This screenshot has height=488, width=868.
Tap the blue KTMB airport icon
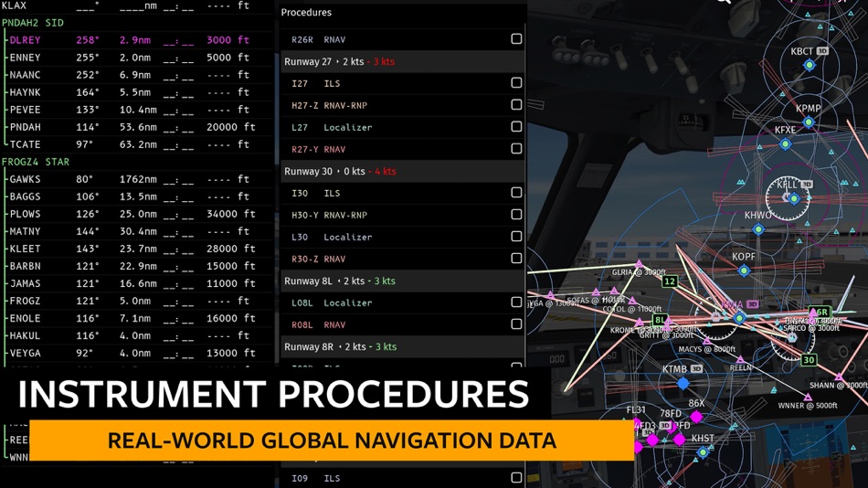(683, 383)
